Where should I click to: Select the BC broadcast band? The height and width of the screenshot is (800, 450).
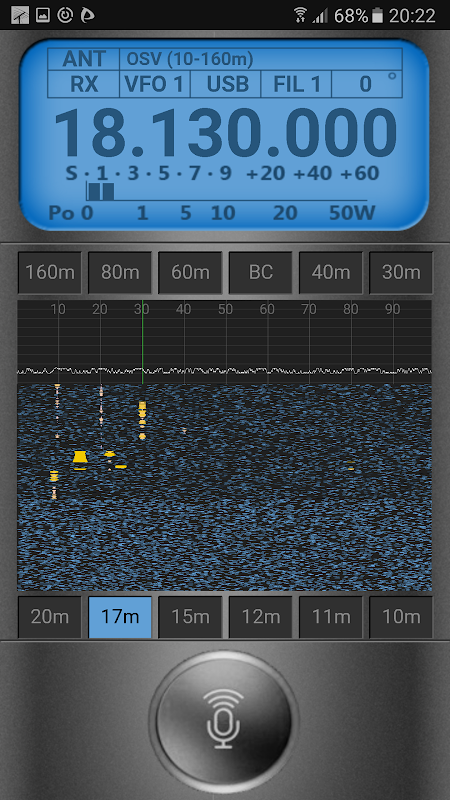tap(261, 272)
